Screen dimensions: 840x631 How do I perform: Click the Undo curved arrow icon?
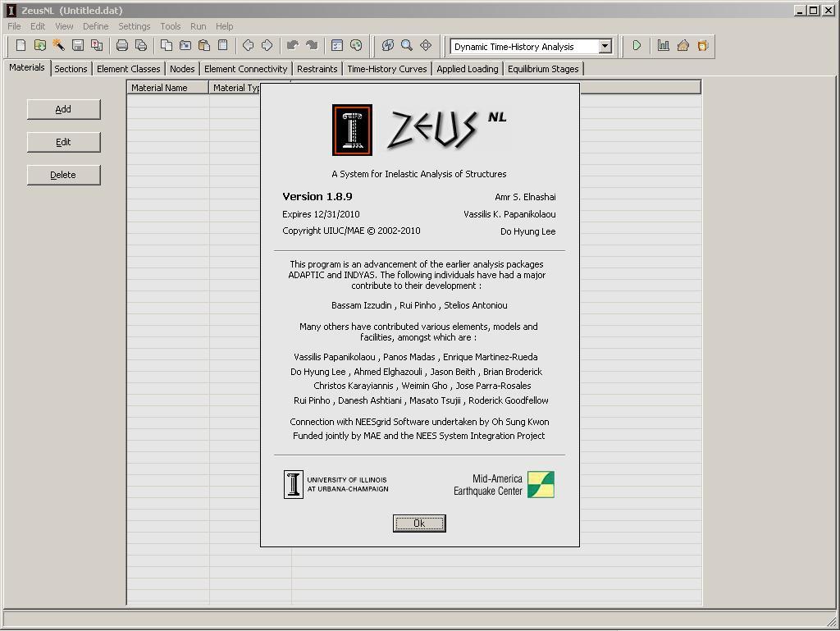pyautogui.click(x=293, y=45)
